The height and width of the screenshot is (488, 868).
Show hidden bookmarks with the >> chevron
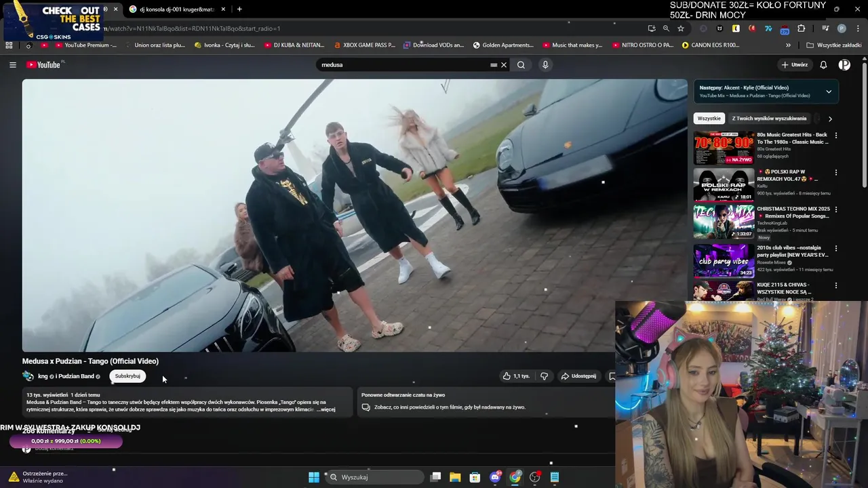click(x=788, y=45)
